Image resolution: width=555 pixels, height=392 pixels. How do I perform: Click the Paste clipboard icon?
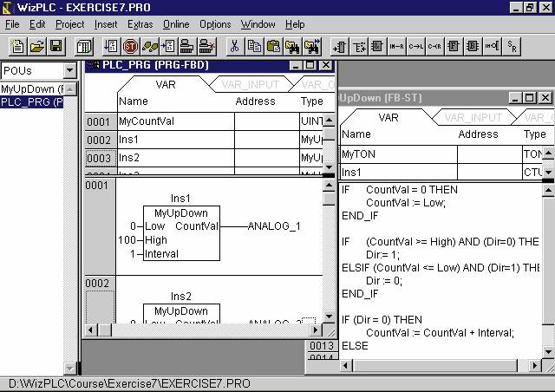[273, 46]
